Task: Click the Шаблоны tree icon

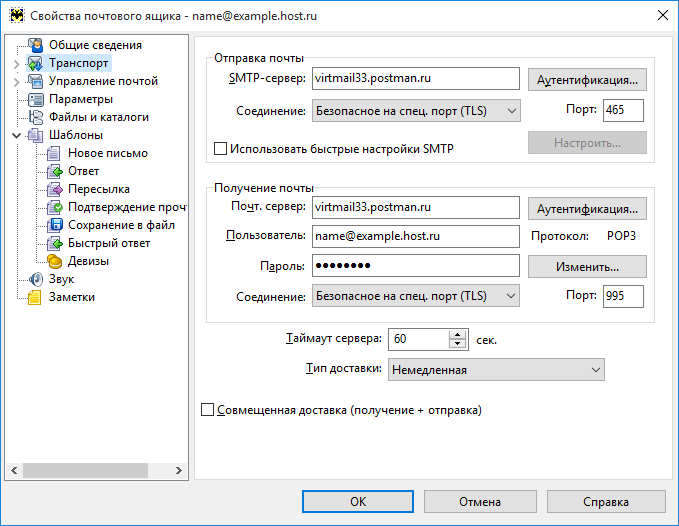Action: click(x=36, y=135)
